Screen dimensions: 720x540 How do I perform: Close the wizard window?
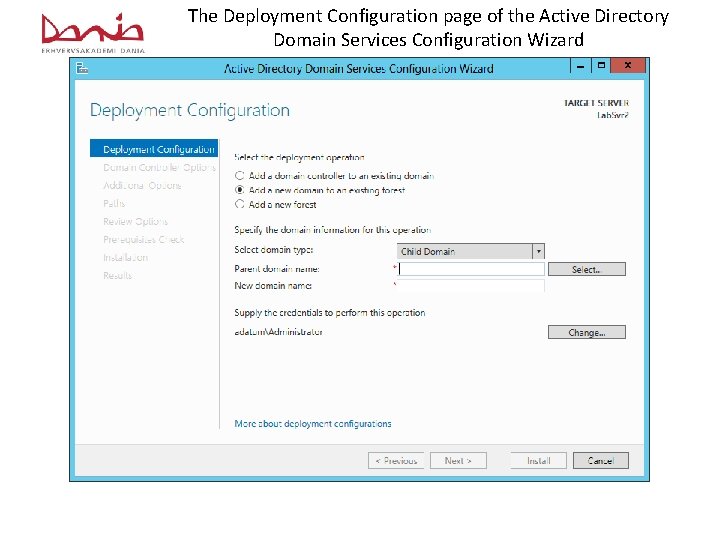pyautogui.click(x=628, y=66)
